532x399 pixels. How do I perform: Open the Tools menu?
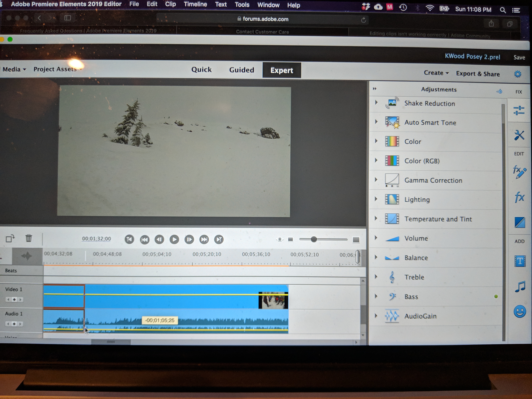click(x=242, y=5)
